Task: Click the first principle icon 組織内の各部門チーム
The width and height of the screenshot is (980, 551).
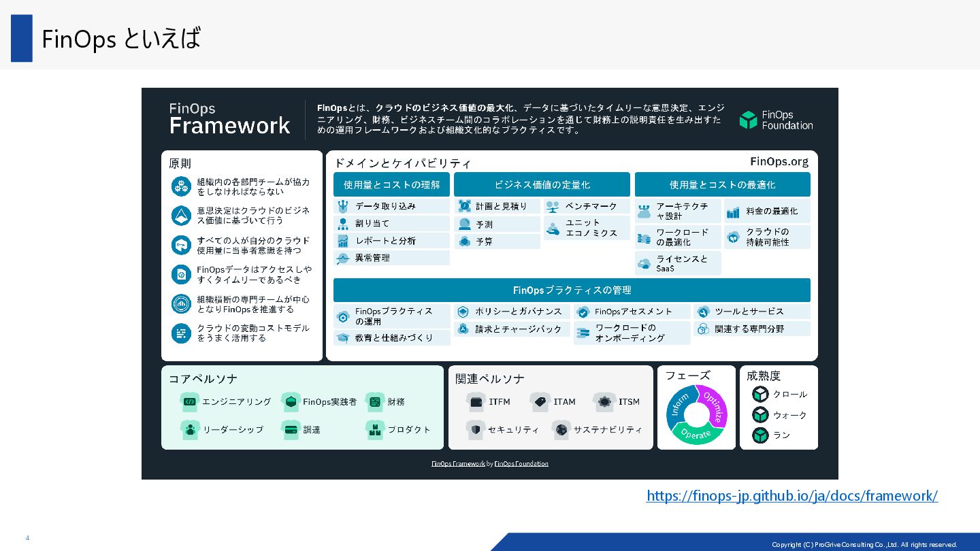Action: point(181,186)
